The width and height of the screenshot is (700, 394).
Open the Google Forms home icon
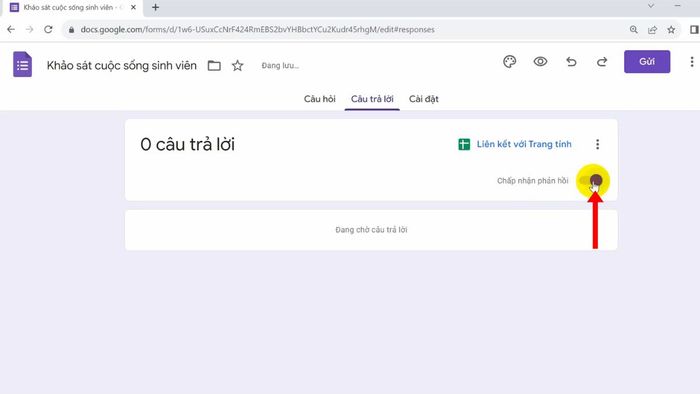22,65
